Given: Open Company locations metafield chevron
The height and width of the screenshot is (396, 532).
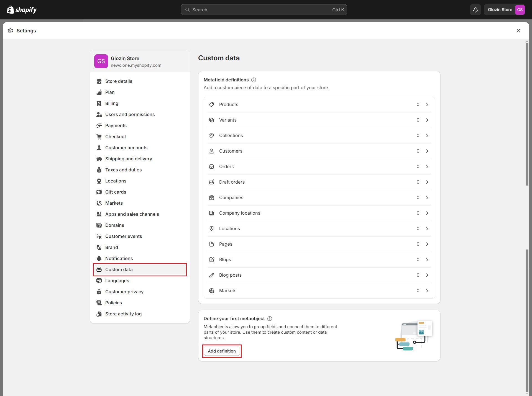Looking at the screenshot, I should point(427,213).
